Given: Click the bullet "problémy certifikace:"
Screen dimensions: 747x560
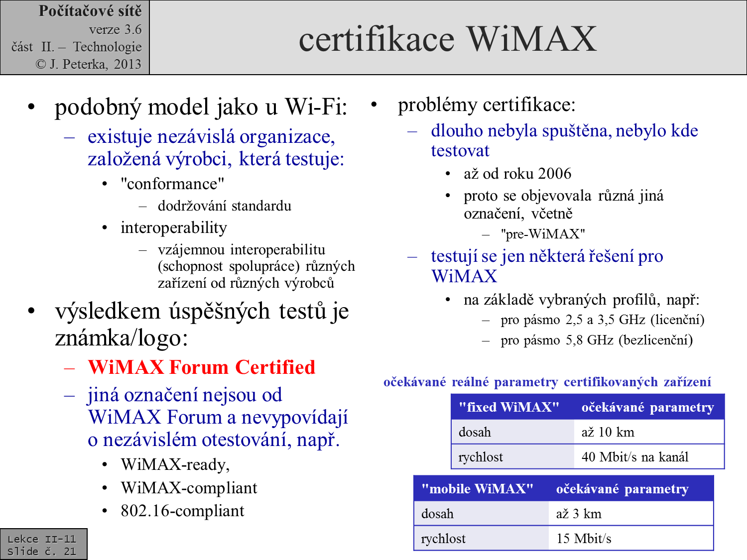Looking at the screenshot, I should coord(487,105).
